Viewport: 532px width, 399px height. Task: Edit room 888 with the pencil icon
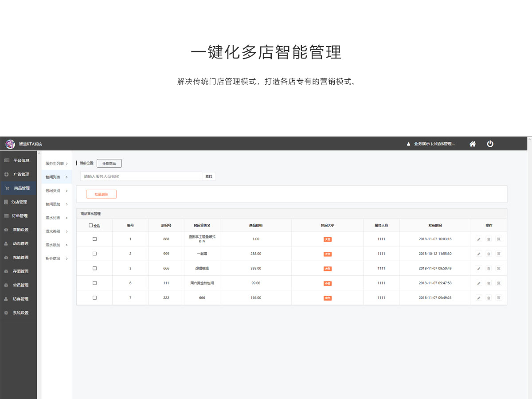[479, 239]
